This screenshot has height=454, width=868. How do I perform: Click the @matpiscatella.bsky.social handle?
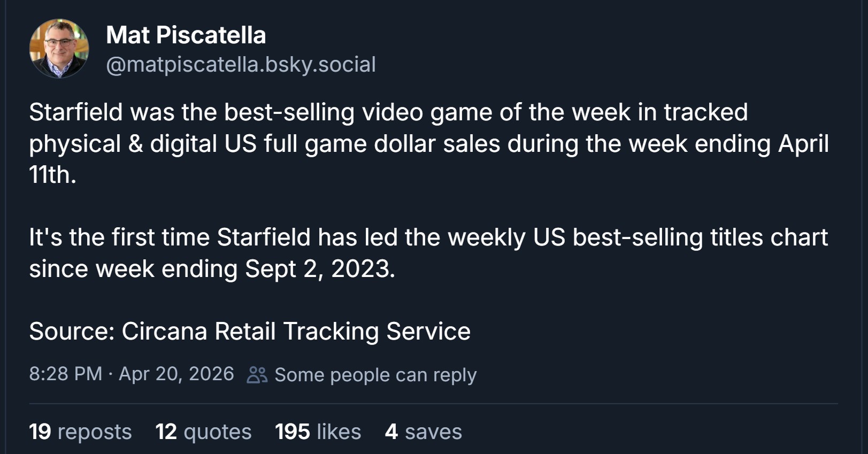tap(241, 64)
